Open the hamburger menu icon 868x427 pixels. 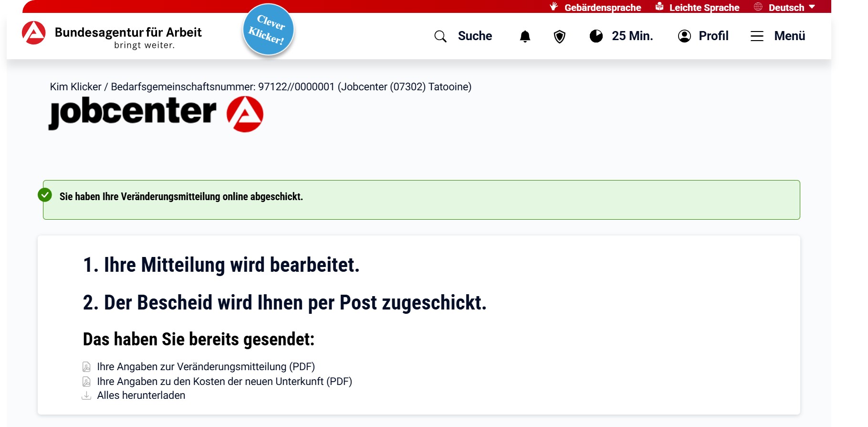(x=757, y=36)
